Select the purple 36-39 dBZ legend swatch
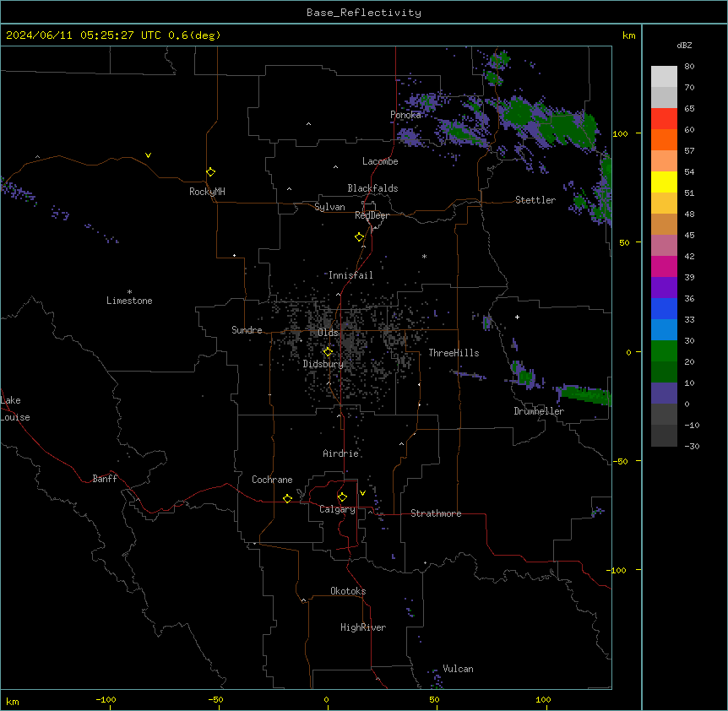The width and height of the screenshot is (728, 711). click(x=664, y=288)
